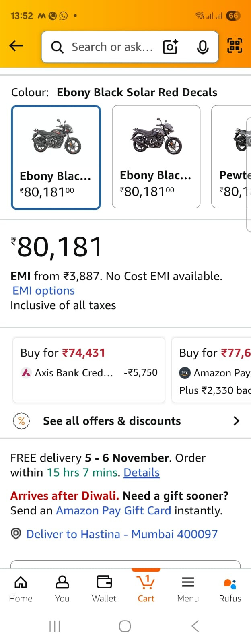The width and height of the screenshot is (251, 644).
Task: Tap the back arrow icon
Action: click(16, 46)
